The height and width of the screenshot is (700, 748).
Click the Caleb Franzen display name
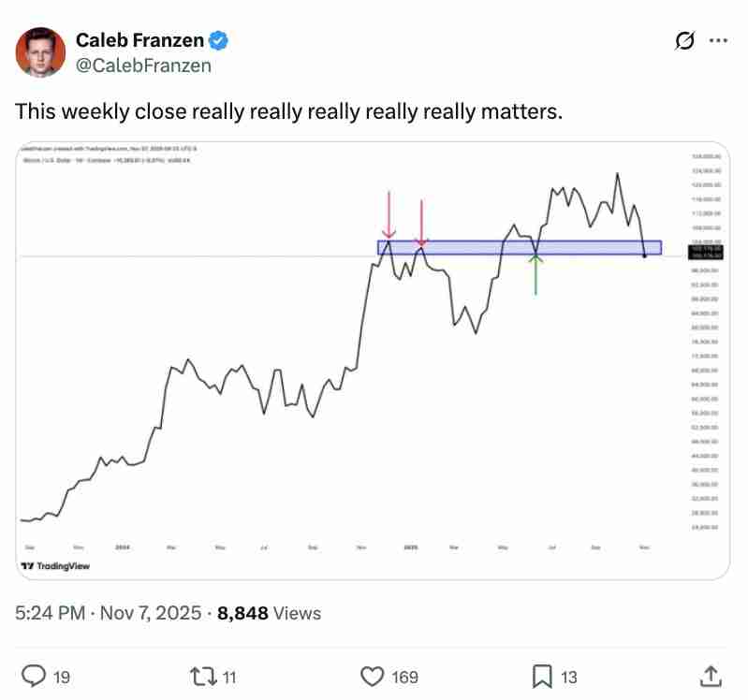tap(139, 41)
